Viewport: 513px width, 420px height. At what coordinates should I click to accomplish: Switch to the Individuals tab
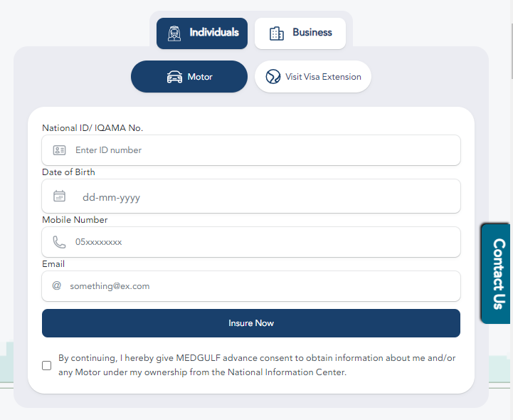tap(202, 33)
